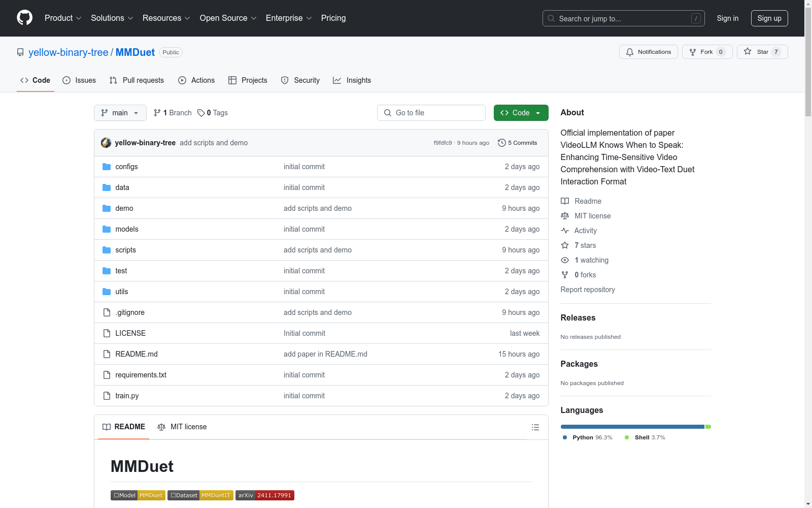Open README outline list icon
The width and height of the screenshot is (812, 508).
point(535,427)
